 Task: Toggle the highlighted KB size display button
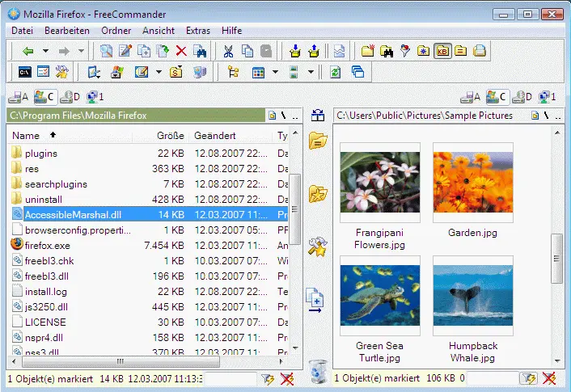pyautogui.click(x=442, y=51)
